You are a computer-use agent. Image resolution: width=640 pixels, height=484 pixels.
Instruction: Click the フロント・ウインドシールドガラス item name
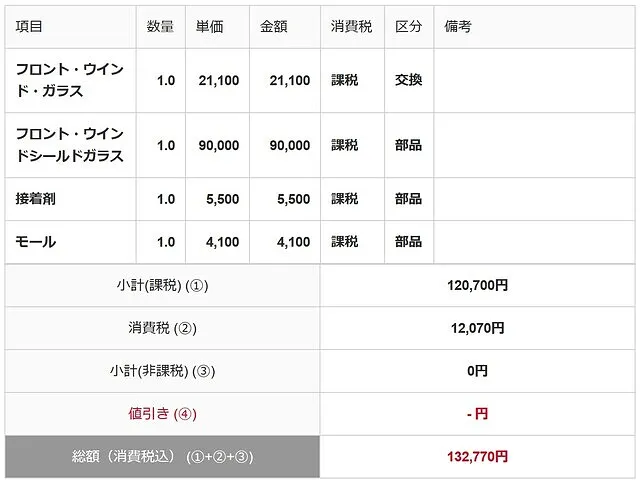(69, 145)
